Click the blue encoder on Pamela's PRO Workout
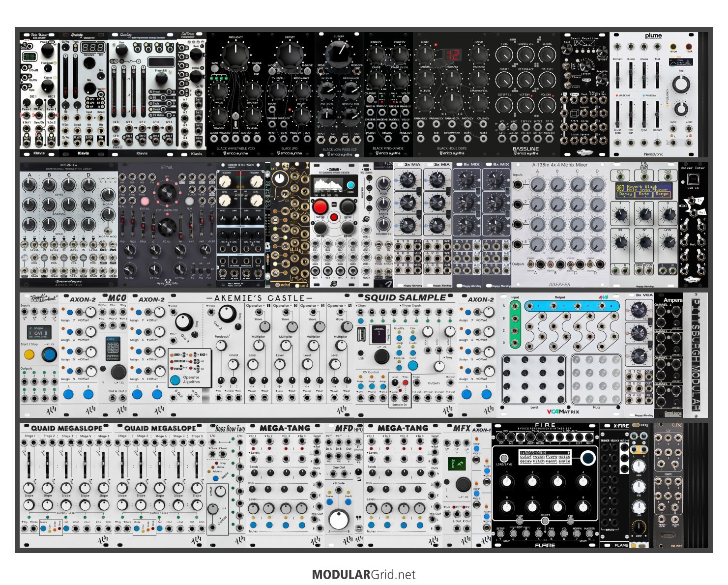Image resolution: width=728 pixels, height=585 pixels. point(49,354)
